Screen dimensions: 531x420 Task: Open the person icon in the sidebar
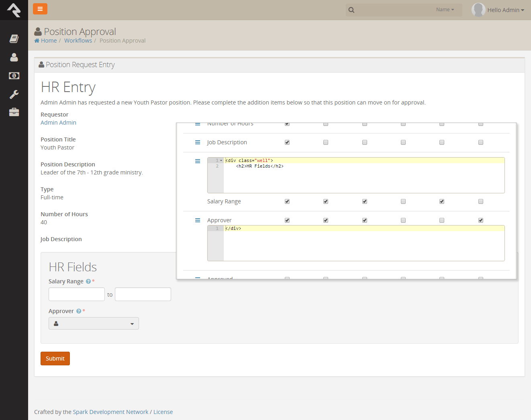point(14,57)
